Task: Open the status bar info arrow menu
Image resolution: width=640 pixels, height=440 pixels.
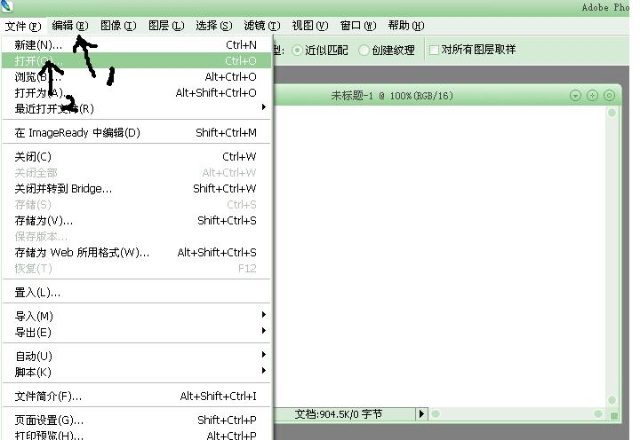Action: click(x=421, y=413)
